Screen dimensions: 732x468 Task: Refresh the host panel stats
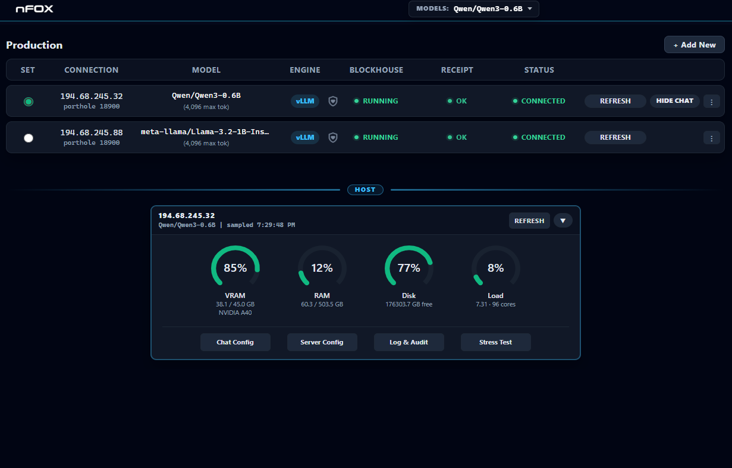(529, 220)
